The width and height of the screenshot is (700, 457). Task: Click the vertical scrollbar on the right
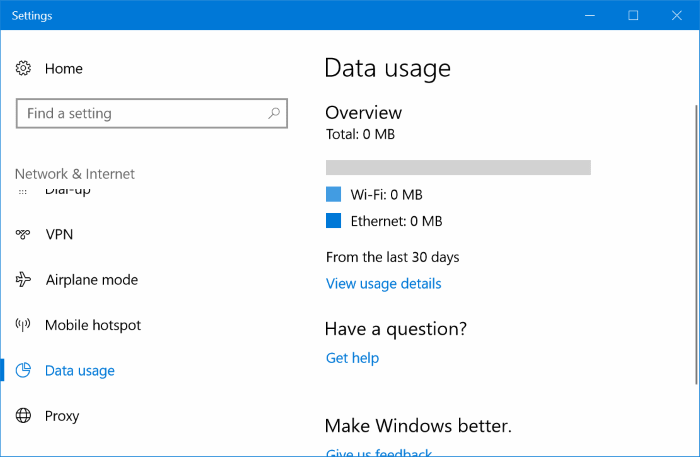(x=696, y=245)
